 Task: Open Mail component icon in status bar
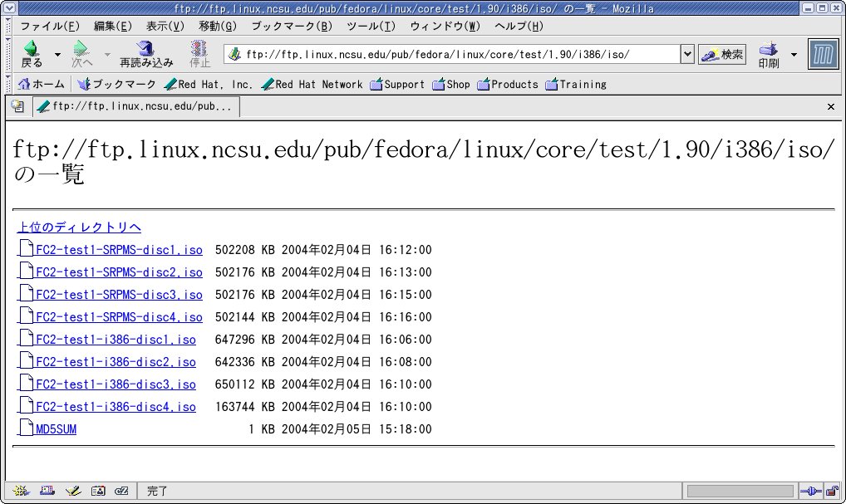[47, 491]
